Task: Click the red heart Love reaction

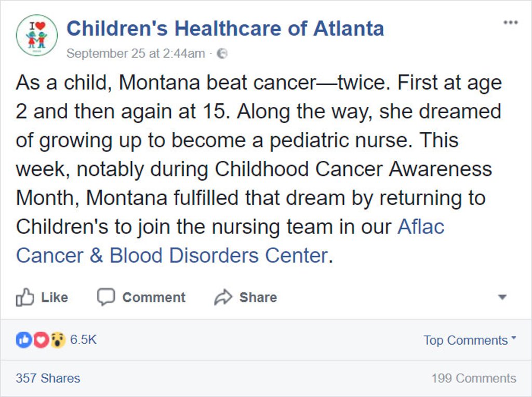Action: (x=41, y=340)
